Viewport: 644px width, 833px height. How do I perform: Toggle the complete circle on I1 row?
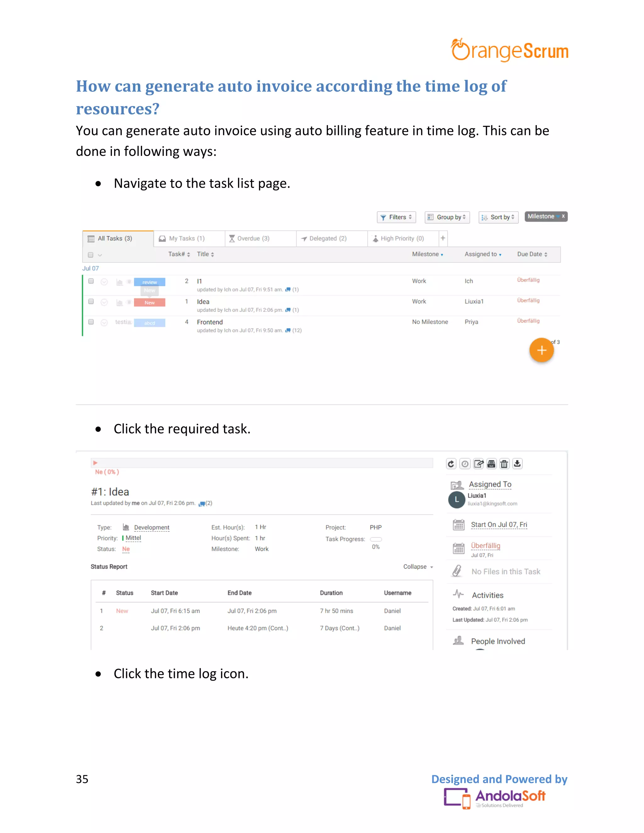coord(104,282)
